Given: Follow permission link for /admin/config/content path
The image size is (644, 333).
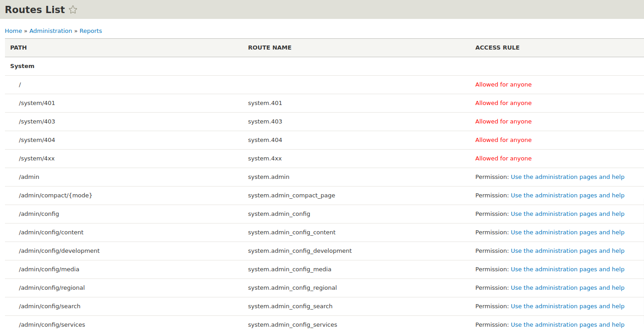Looking at the screenshot, I should click(x=567, y=233).
